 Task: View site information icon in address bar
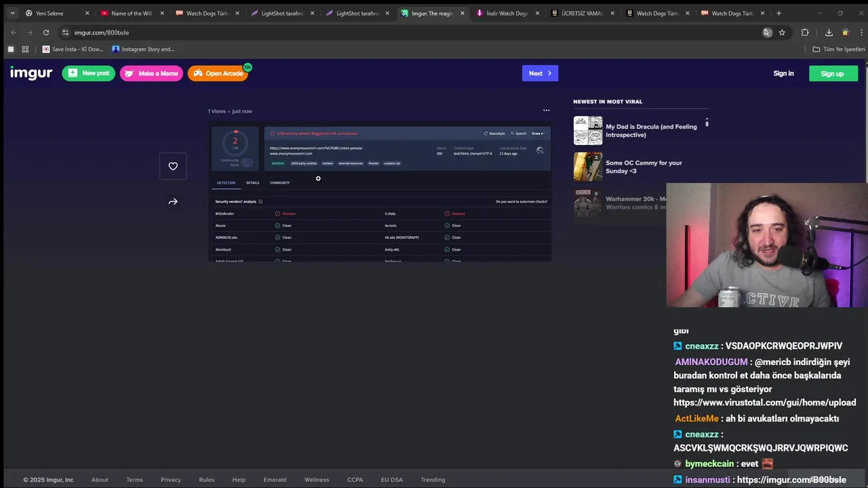[x=65, y=33]
